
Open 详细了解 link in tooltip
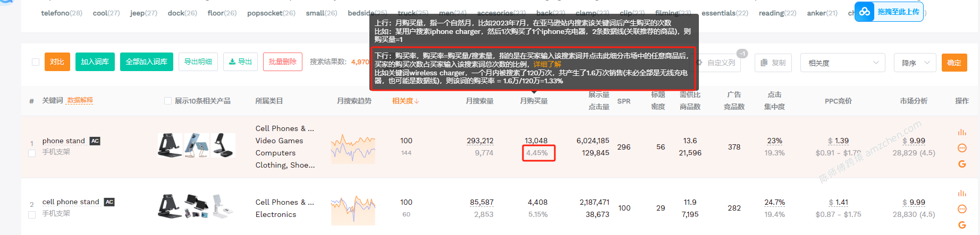pyautogui.click(x=547, y=64)
